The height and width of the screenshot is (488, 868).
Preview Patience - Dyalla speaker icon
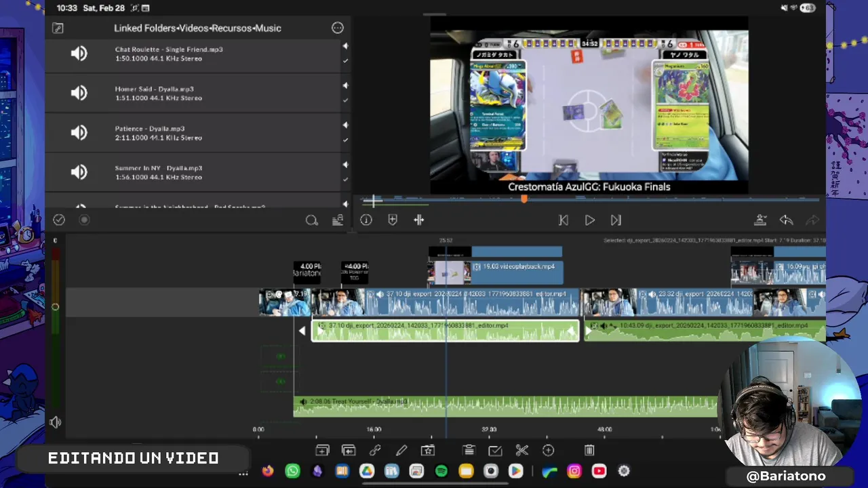(x=79, y=133)
